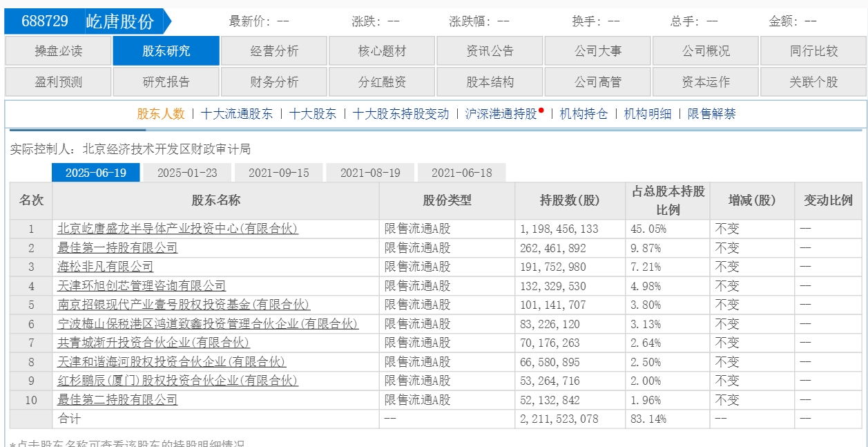868x447 pixels.
Task: Switch to the 公司大事 tab
Action: (598, 51)
